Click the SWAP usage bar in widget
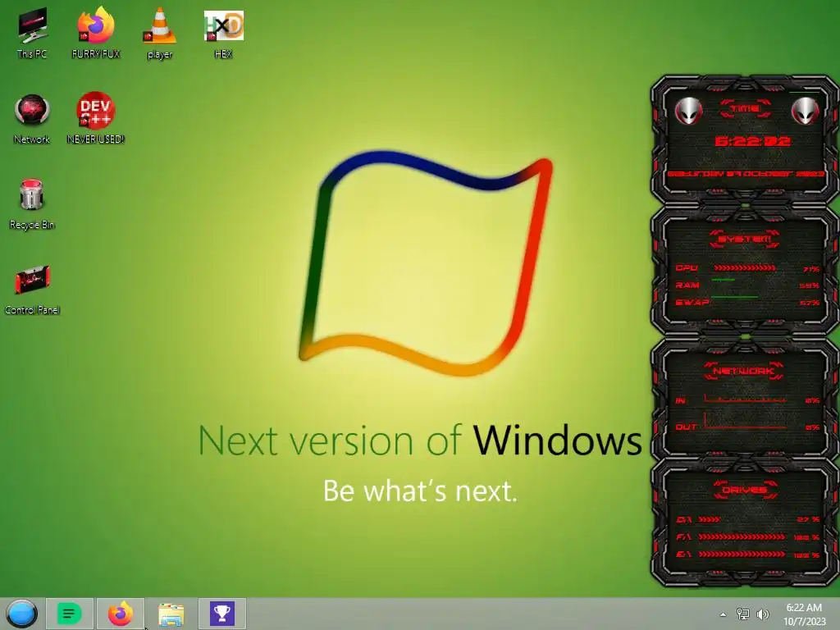 pos(734,297)
